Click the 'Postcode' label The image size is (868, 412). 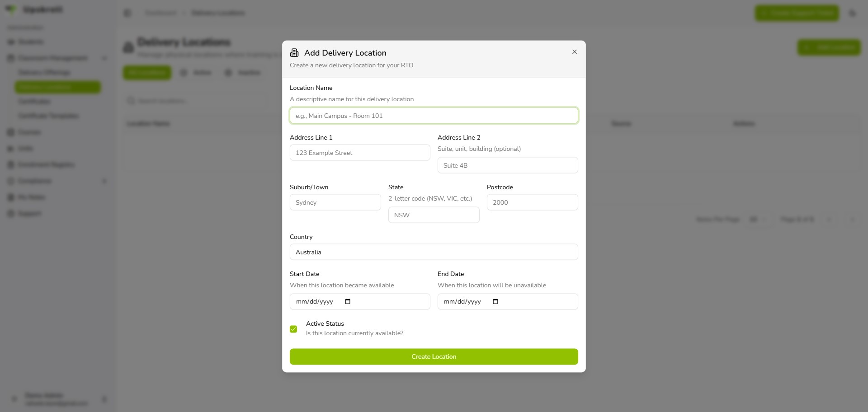pos(500,187)
